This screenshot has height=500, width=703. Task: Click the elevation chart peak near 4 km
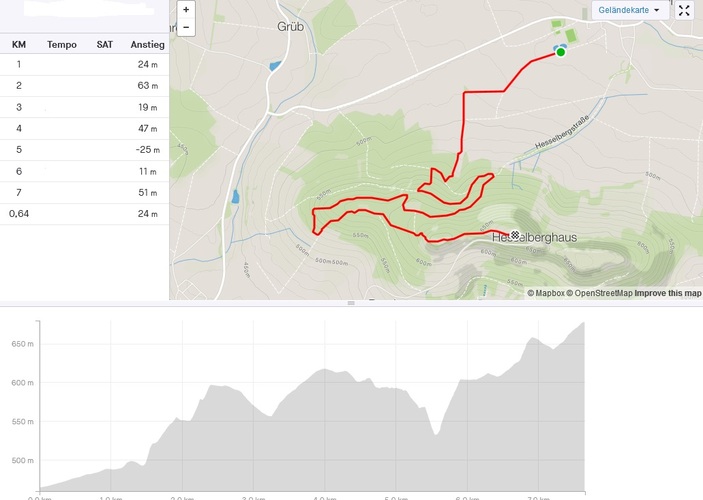pos(322,370)
